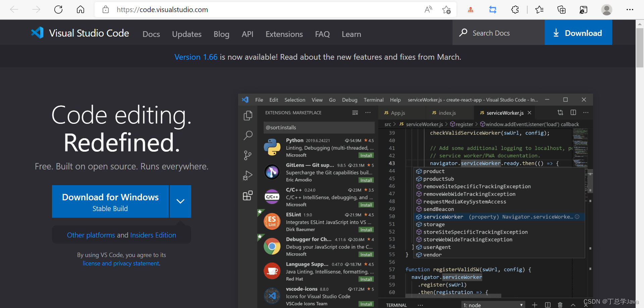Click the terminal panel chevron up
644x308 pixels.
pyautogui.click(x=573, y=305)
